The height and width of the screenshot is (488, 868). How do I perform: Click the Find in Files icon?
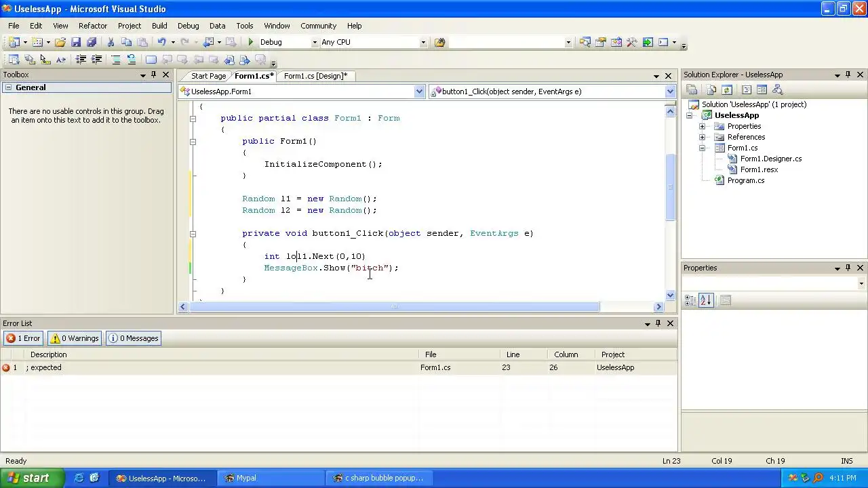coord(440,42)
